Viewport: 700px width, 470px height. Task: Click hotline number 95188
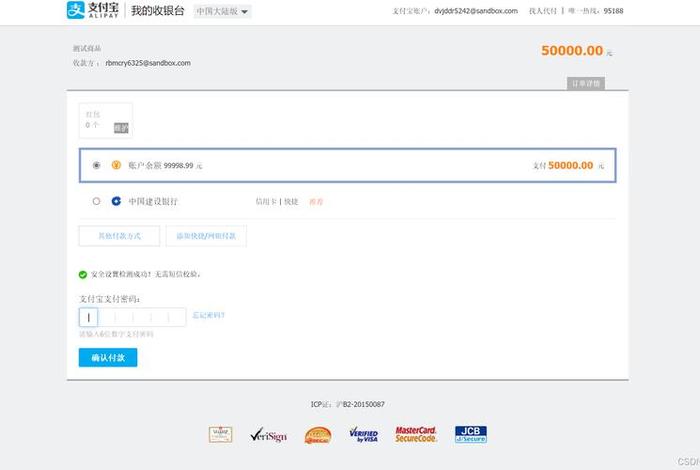[x=613, y=11]
